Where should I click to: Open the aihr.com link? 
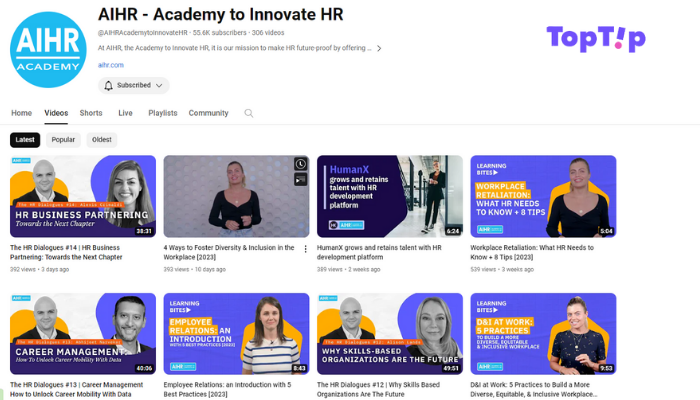(111, 65)
